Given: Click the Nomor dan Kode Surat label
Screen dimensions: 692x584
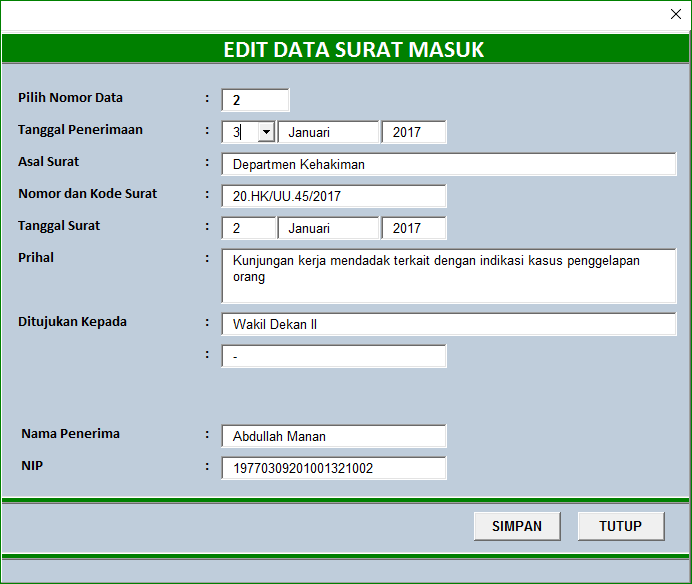Looking at the screenshot, I should pos(87,194).
